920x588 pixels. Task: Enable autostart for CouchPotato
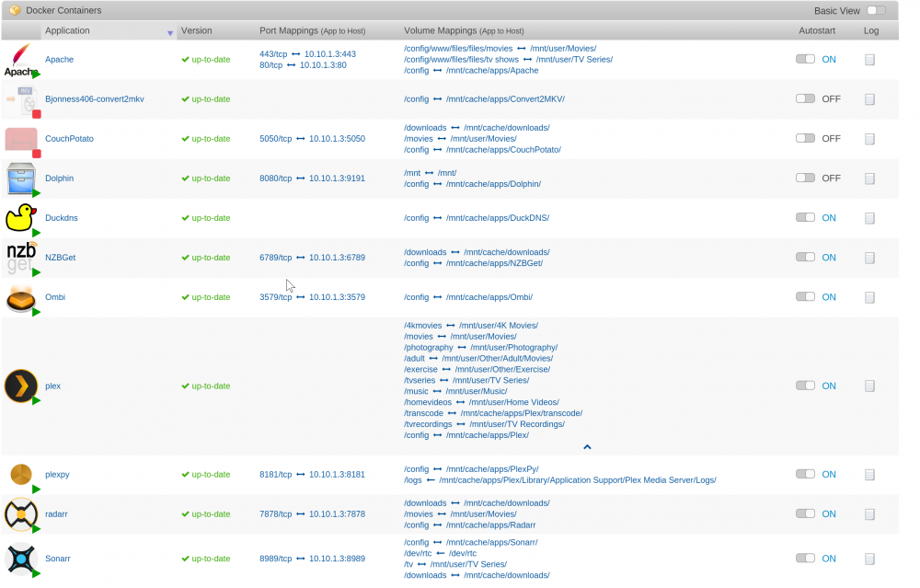(x=805, y=138)
